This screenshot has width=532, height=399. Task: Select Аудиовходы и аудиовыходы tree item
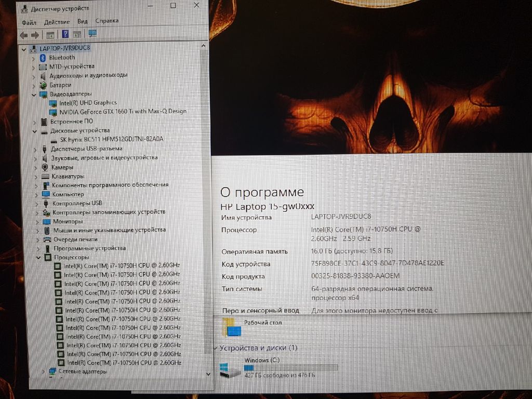coord(88,75)
